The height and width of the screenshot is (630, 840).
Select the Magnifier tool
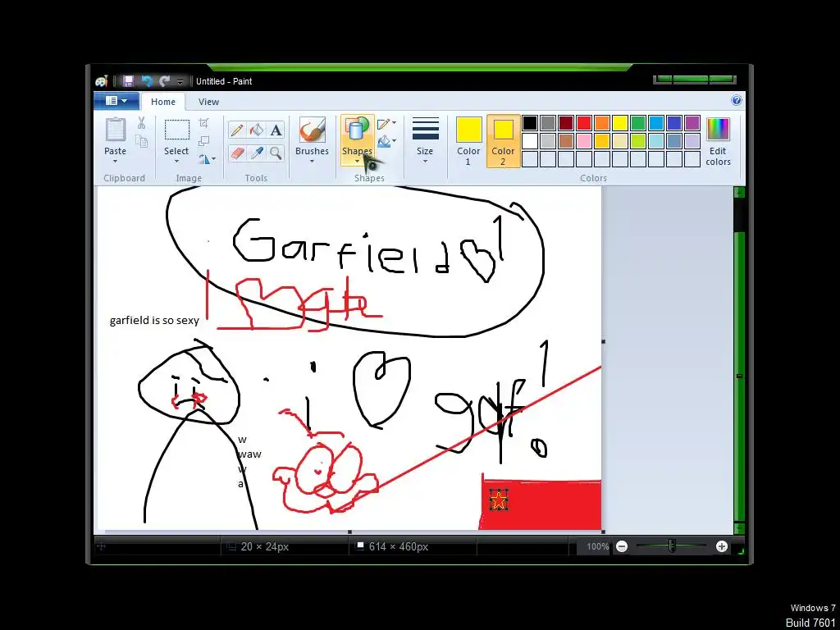[x=276, y=153]
